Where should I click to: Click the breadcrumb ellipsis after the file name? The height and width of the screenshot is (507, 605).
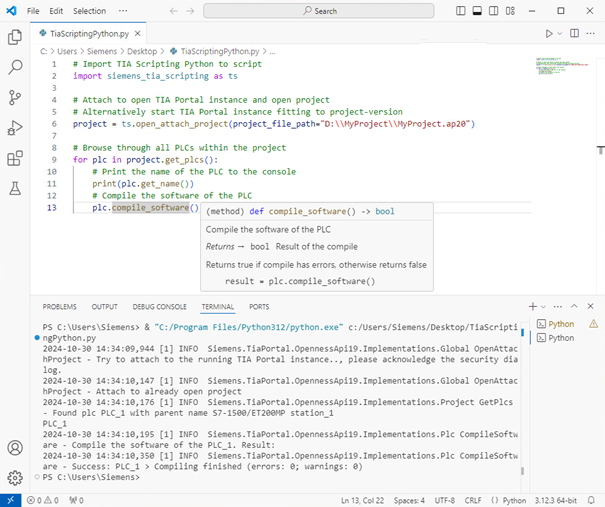(x=272, y=51)
